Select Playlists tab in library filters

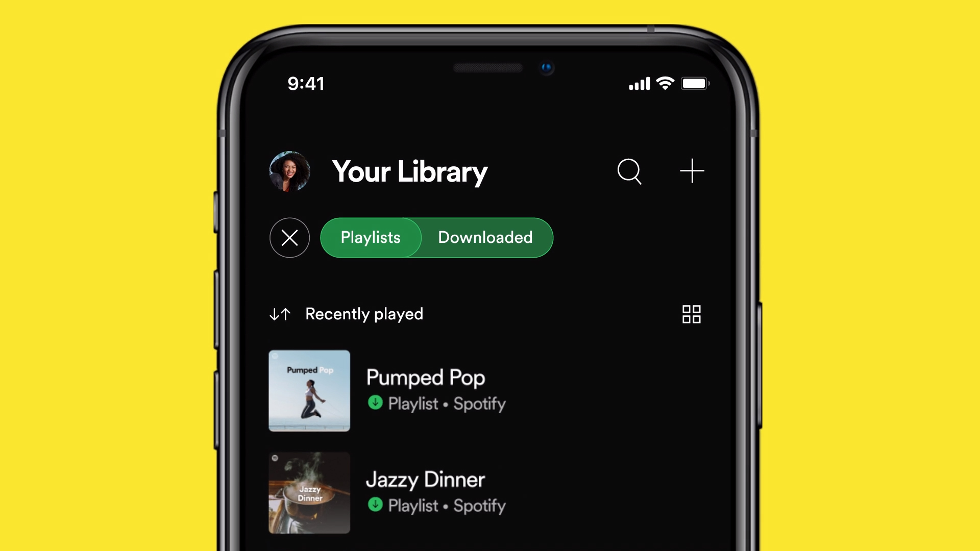(x=370, y=237)
